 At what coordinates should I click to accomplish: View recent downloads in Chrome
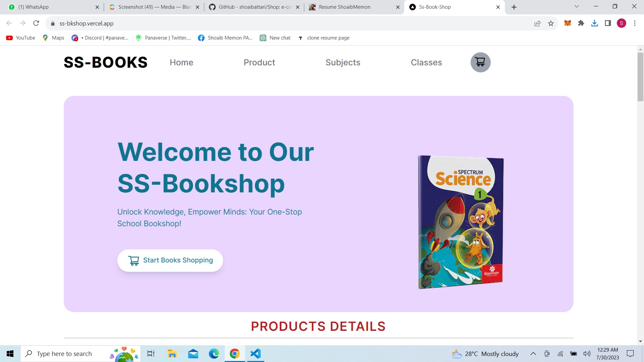pos(594,23)
